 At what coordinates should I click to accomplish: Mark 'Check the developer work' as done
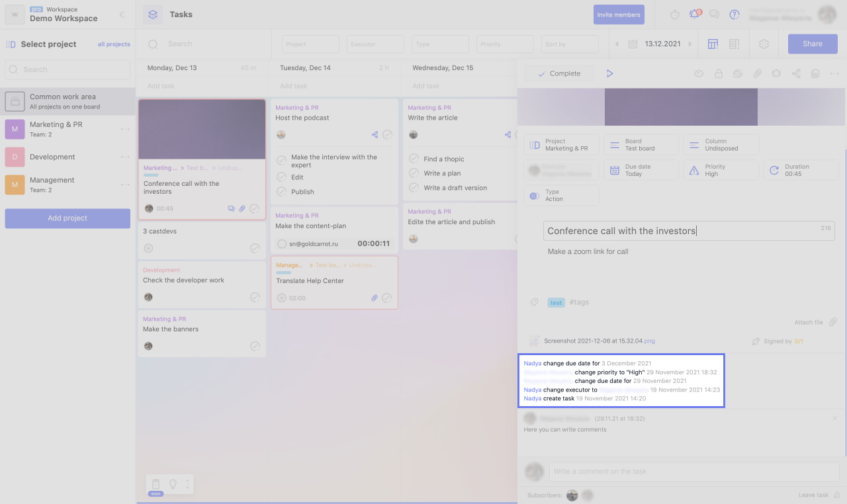click(x=255, y=298)
